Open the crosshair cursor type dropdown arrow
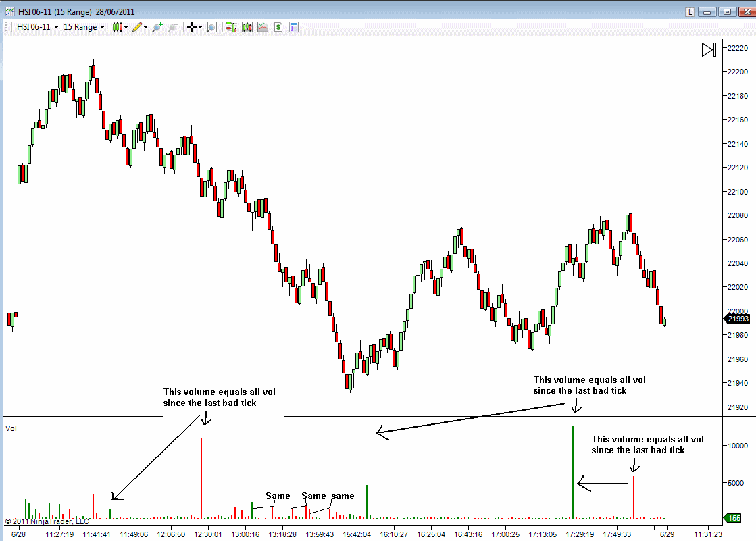This screenshot has width=756, height=541. coord(201,27)
